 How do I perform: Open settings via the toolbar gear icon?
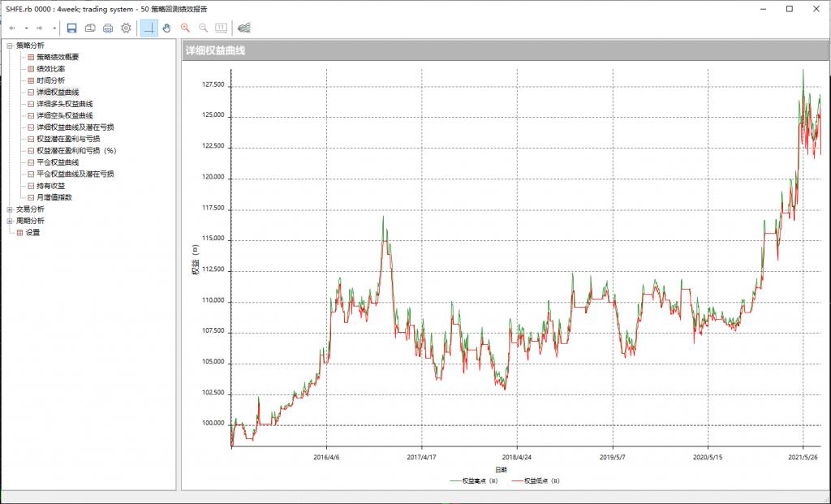(x=126, y=28)
